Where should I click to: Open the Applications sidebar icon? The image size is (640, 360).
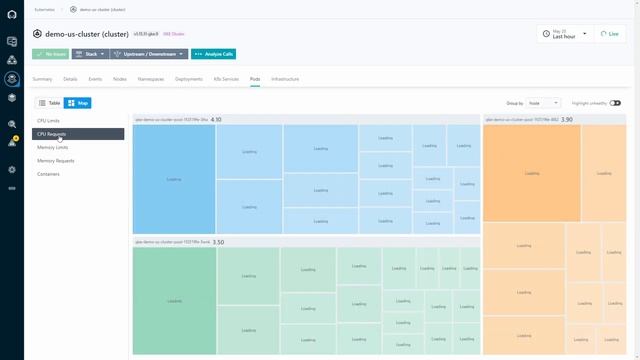pos(12,60)
